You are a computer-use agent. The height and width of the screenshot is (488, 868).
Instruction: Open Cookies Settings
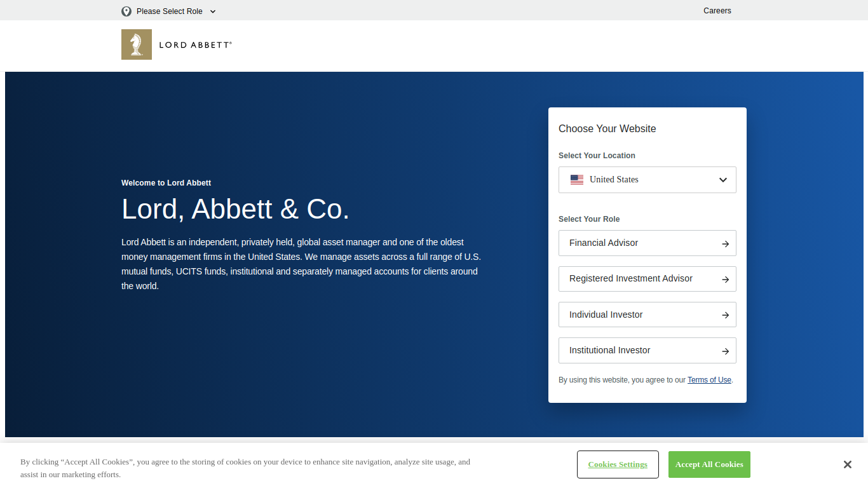point(618,464)
